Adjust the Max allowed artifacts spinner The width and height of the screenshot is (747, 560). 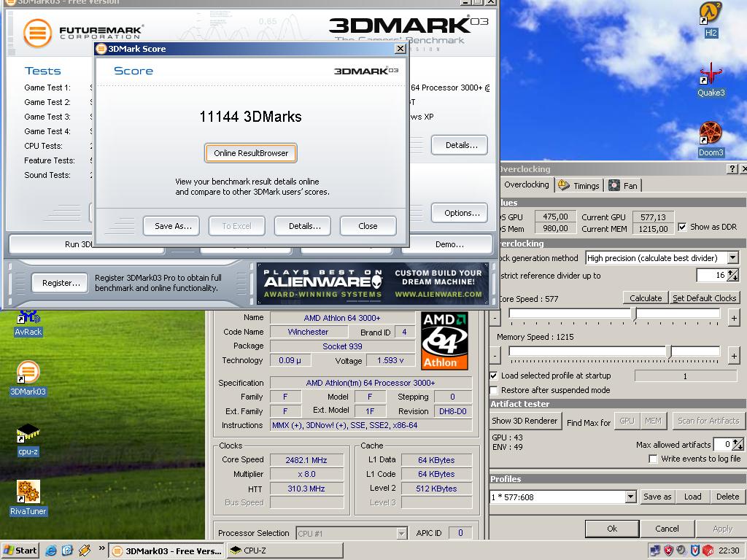[x=738, y=444]
